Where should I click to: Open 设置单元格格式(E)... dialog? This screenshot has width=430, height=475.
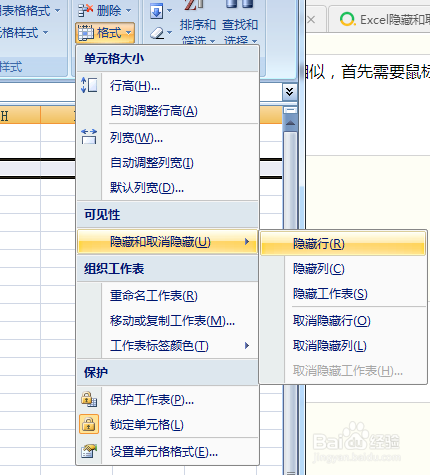168,452
